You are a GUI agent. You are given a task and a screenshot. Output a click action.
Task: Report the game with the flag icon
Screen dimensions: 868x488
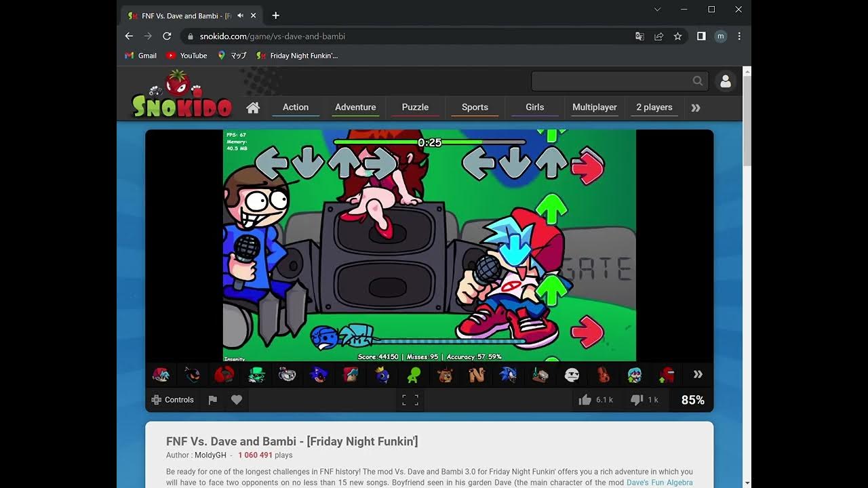click(x=212, y=400)
